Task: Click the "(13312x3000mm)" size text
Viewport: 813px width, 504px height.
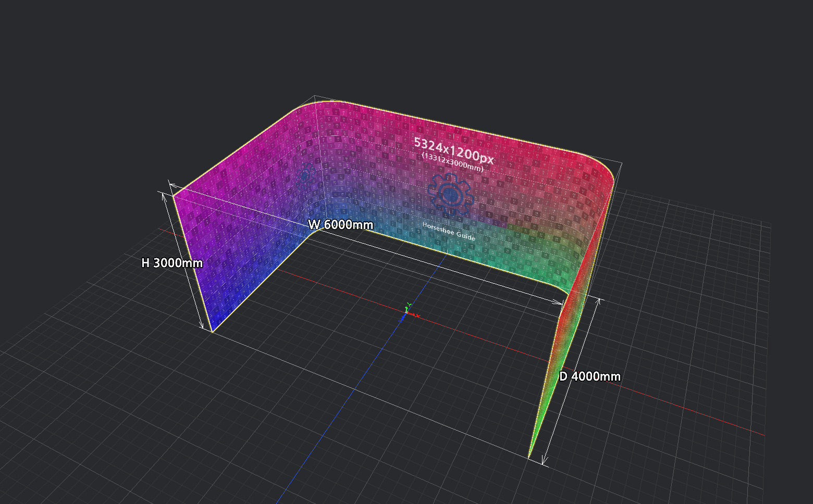Action: [453, 161]
